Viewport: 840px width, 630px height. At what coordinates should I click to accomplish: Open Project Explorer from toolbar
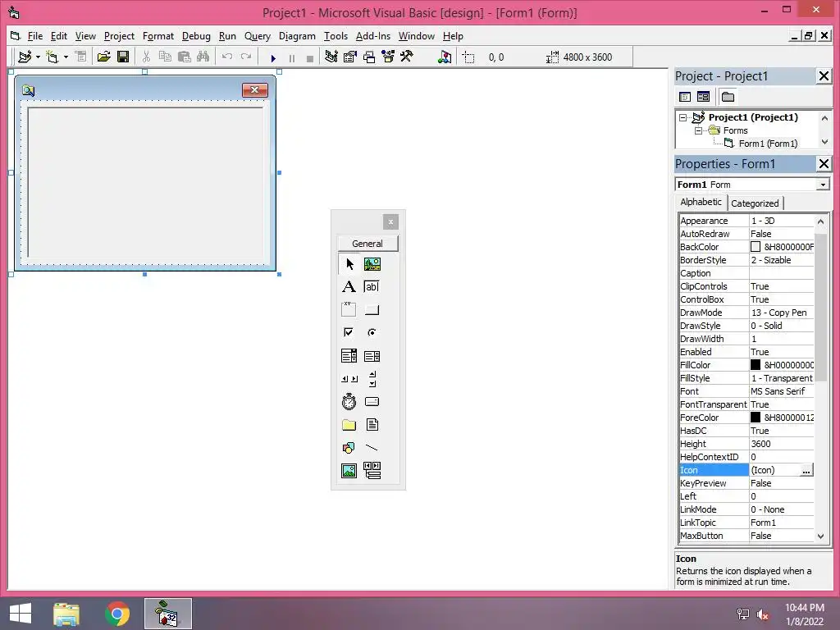(x=331, y=57)
